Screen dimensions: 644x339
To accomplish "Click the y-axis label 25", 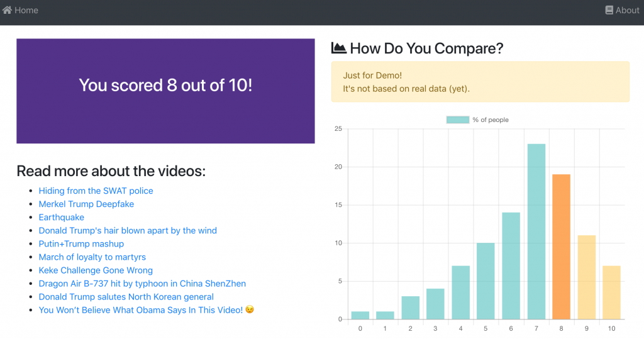I will [338, 128].
